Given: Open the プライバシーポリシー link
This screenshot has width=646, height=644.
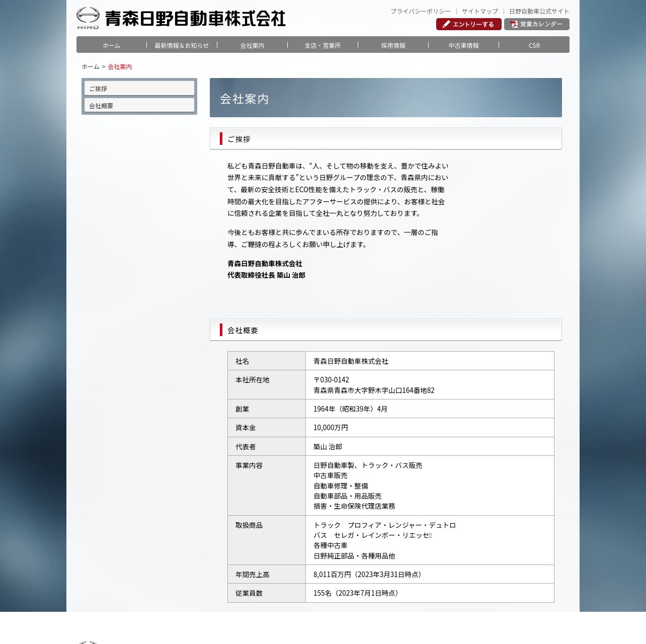Looking at the screenshot, I should pos(421,11).
